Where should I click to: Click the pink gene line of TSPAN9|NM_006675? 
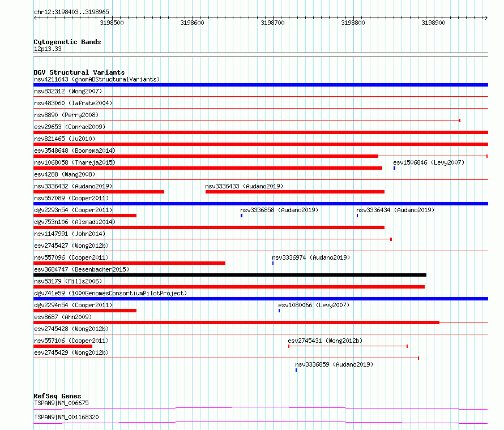tap(260, 408)
